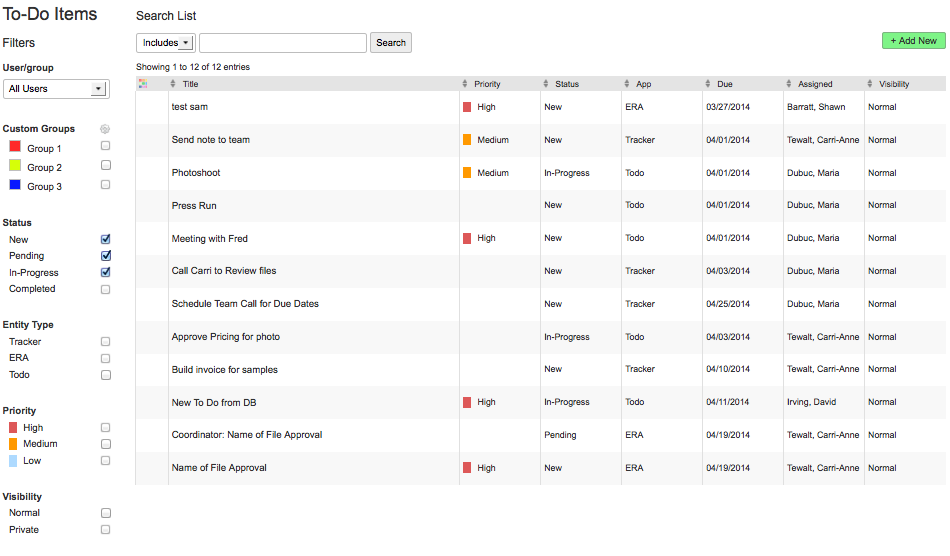Enable the ERA entity type filter
The width and height of the screenshot is (950, 556).
click(x=105, y=359)
